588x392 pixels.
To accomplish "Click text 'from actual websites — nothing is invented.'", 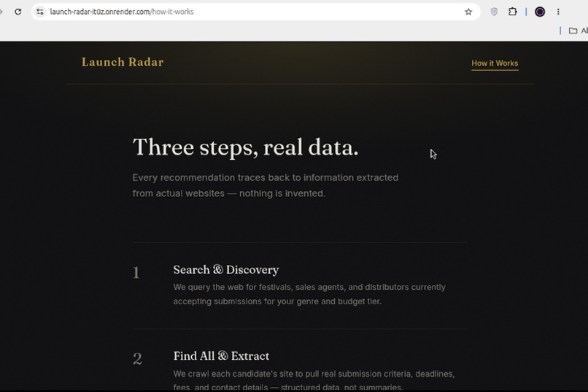I will click(x=229, y=193).
